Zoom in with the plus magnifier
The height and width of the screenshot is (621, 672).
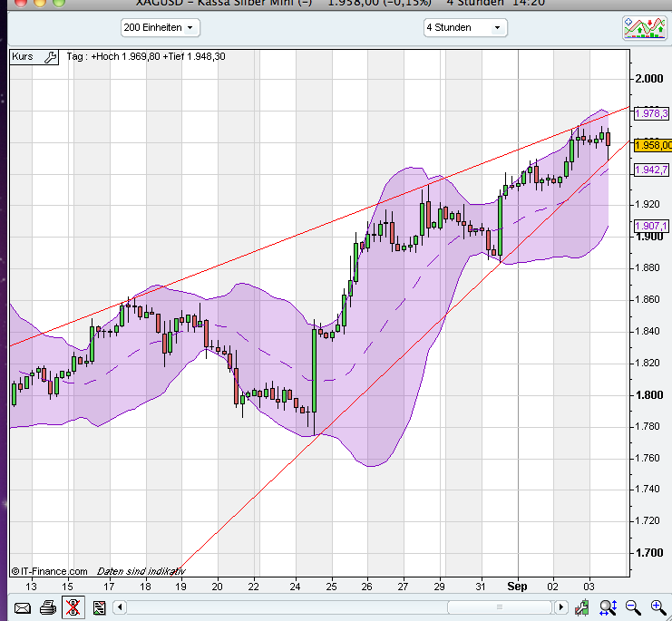click(x=657, y=607)
